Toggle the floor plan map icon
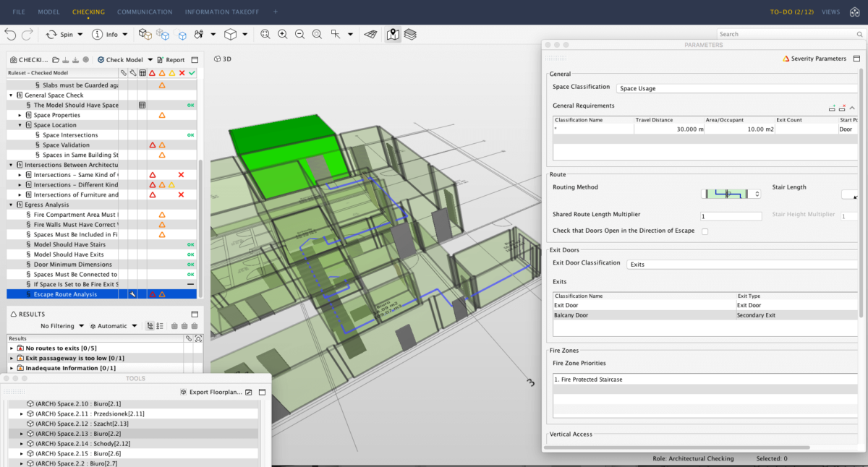This screenshot has height=467, width=868. (393, 34)
